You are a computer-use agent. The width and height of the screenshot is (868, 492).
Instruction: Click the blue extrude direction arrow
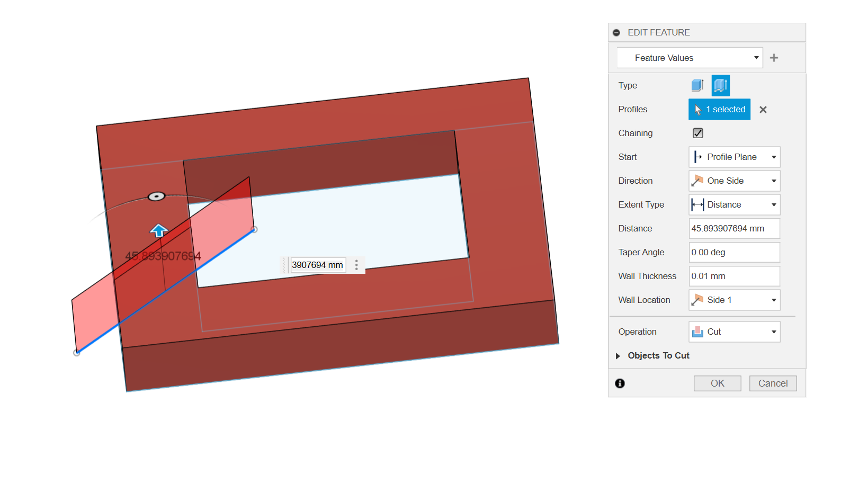click(158, 230)
